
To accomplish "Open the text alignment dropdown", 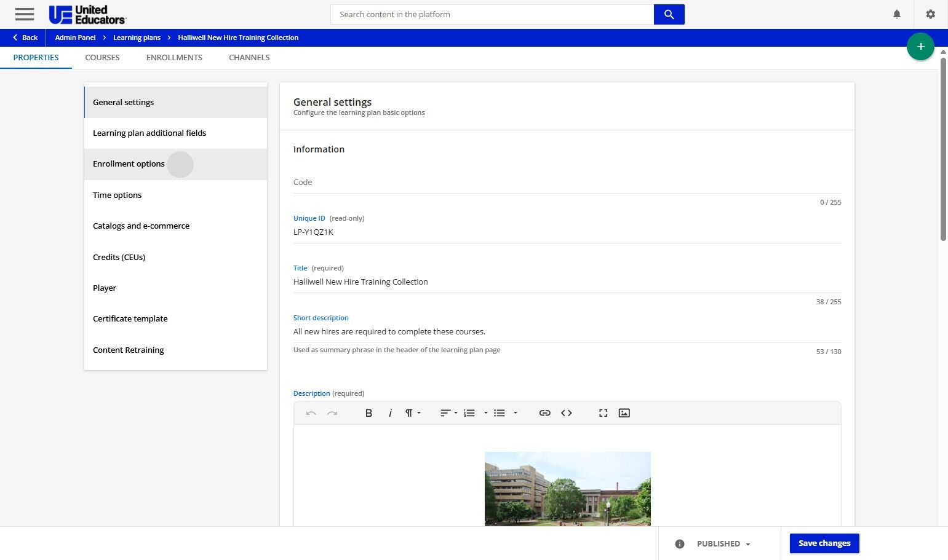I will 448,413.
